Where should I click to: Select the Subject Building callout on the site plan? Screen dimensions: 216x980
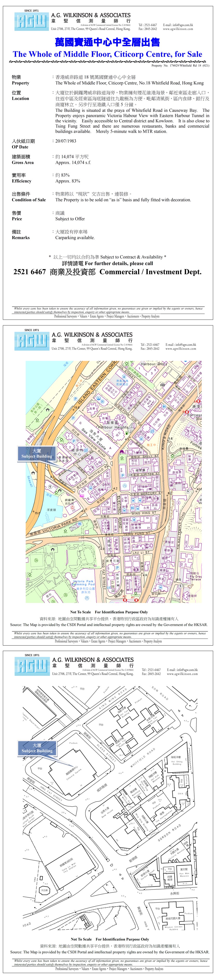coord(37,748)
